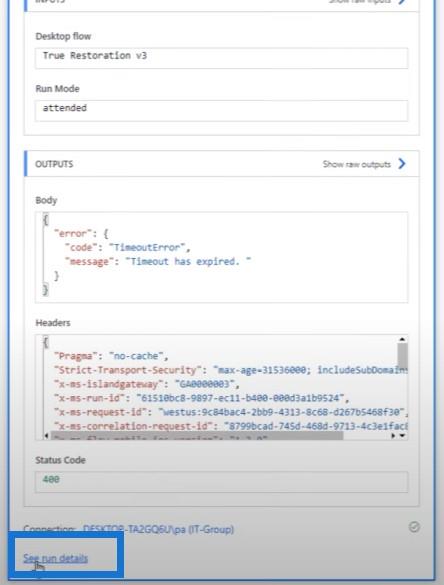Click the Headers scrollbar up arrow

(402, 339)
